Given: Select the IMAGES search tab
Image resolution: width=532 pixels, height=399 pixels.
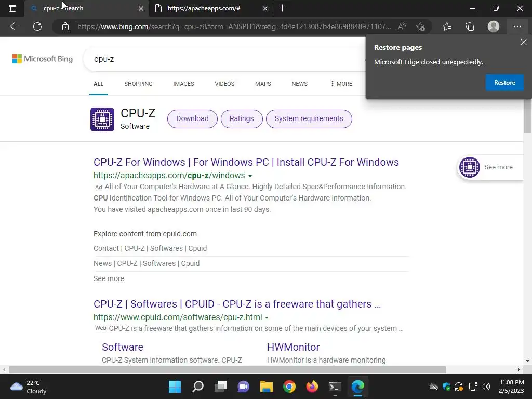Looking at the screenshot, I should coord(183,84).
